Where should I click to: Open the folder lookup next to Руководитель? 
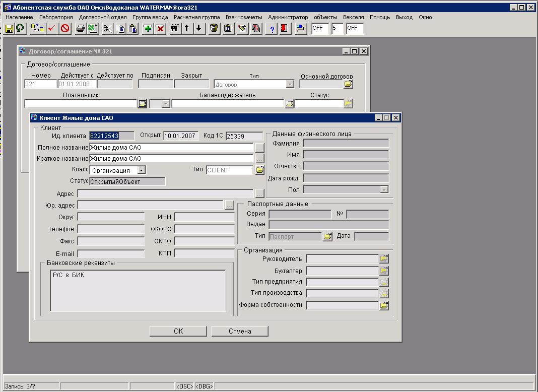(384, 259)
